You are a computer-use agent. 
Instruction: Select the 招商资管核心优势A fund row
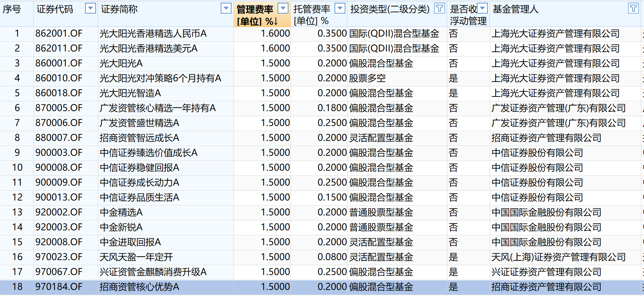(x=139, y=287)
